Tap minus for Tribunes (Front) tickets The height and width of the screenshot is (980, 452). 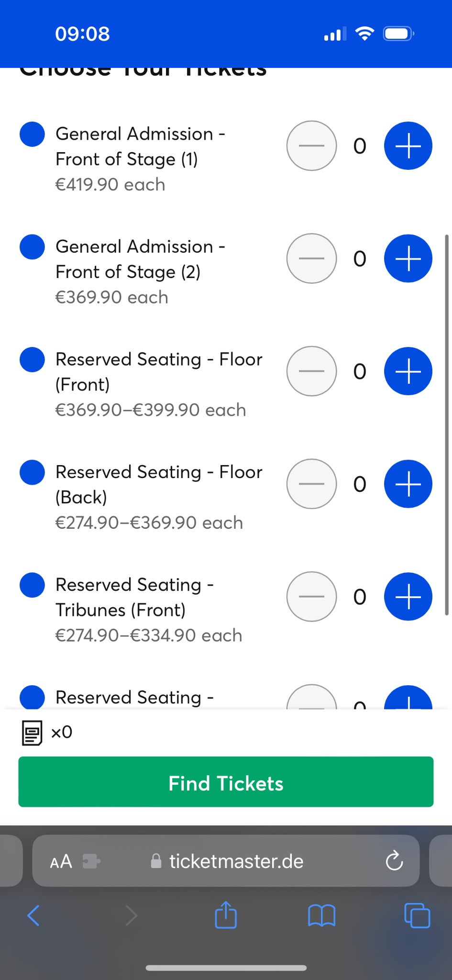(x=311, y=597)
